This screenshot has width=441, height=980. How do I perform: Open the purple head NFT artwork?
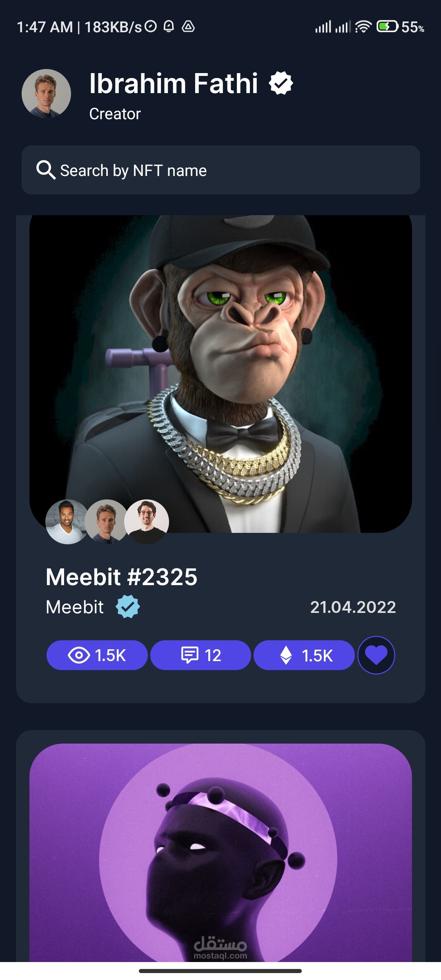(220, 853)
